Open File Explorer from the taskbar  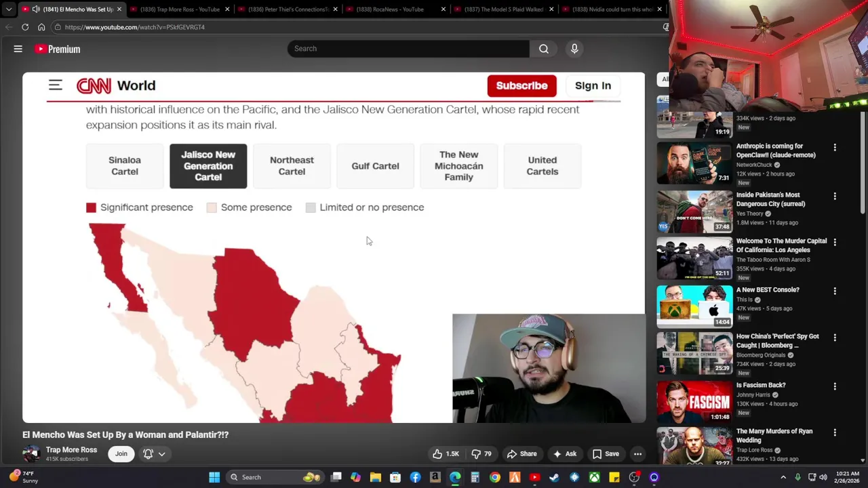coord(375,477)
